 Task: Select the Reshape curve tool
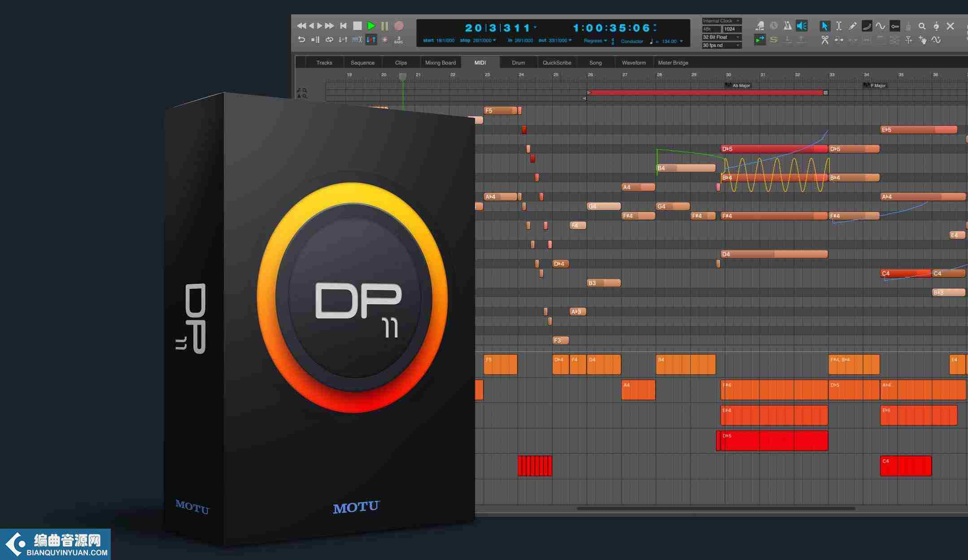pyautogui.click(x=867, y=26)
